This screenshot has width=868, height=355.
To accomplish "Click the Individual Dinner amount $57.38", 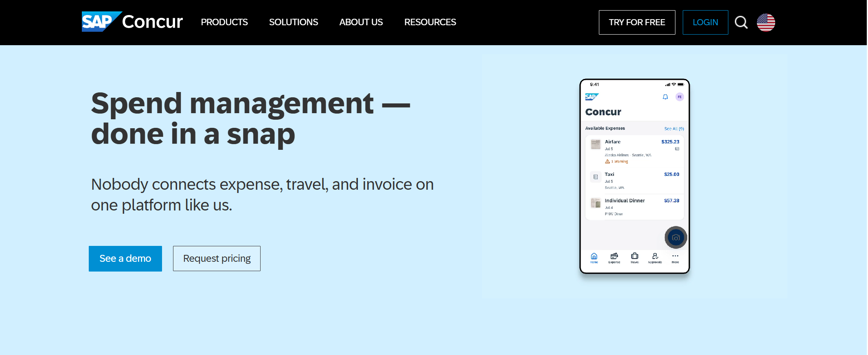I will click(x=672, y=201).
